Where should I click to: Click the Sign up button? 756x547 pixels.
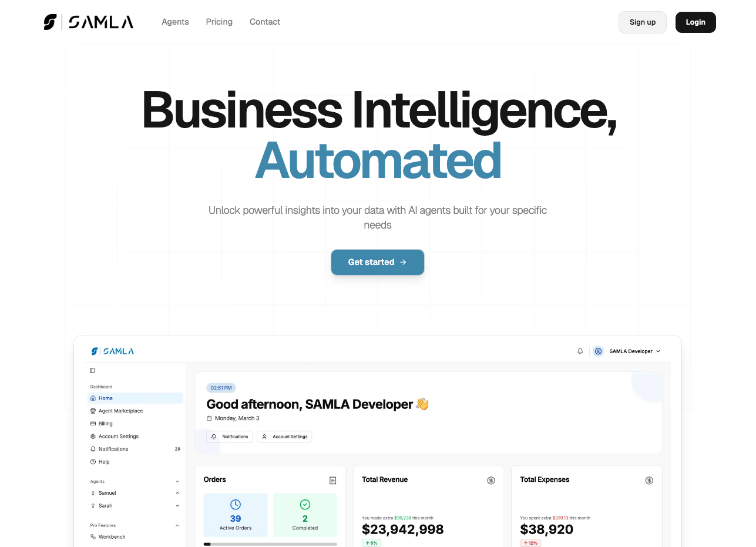click(642, 22)
